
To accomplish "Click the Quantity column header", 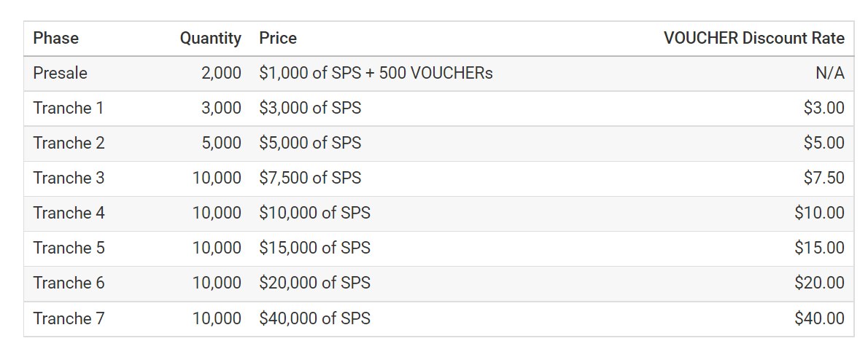I will (x=210, y=38).
